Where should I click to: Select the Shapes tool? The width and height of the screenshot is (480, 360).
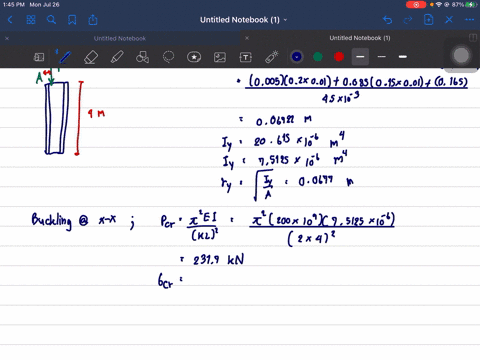coord(142,57)
